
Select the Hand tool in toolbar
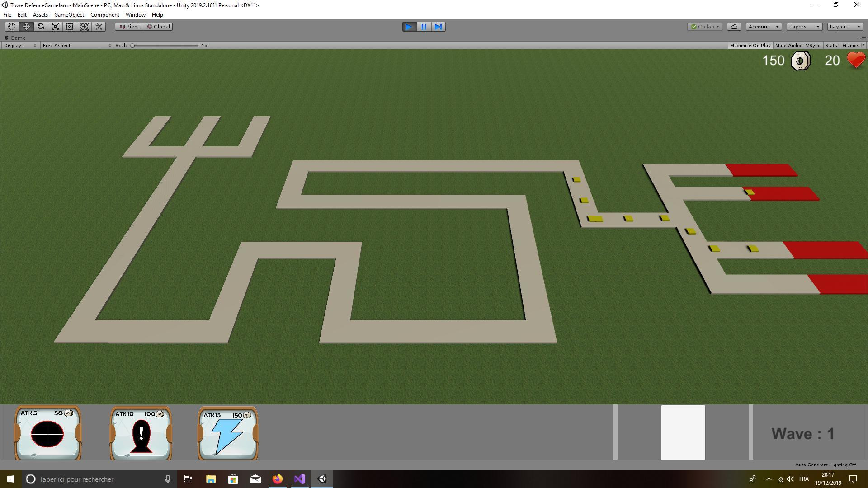[12, 27]
